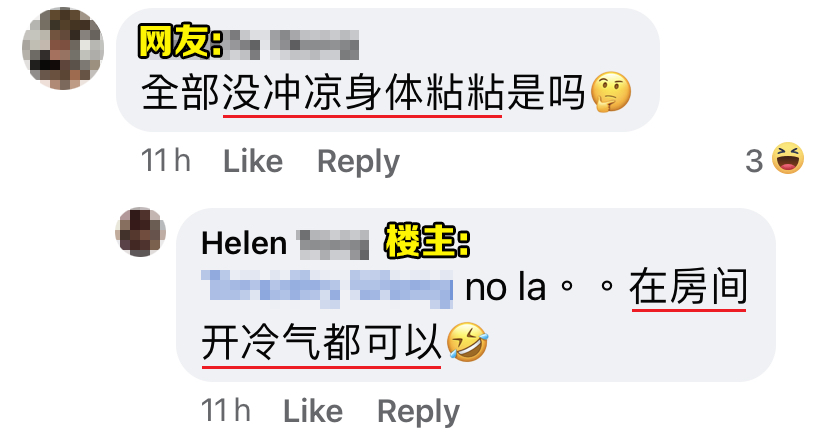Reply to Helen's no la comment
Screen dimensions: 828x434
(x=418, y=412)
